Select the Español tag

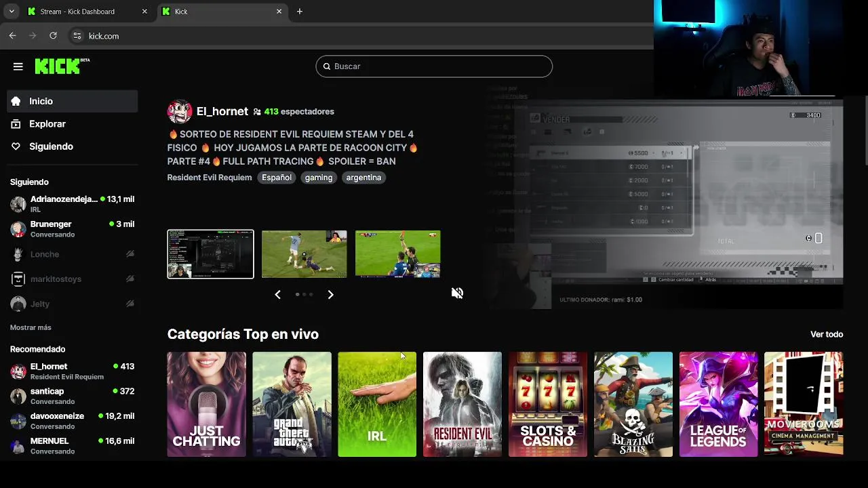pyautogui.click(x=277, y=178)
